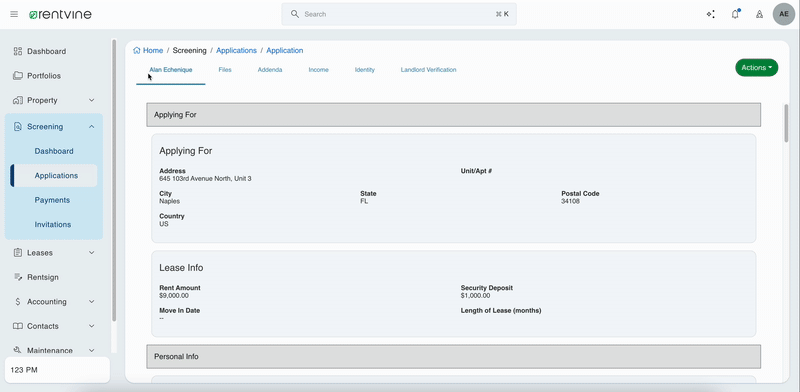Image resolution: width=800 pixels, height=392 pixels.
Task: Switch to the Addenda tab
Action: (270, 70)
